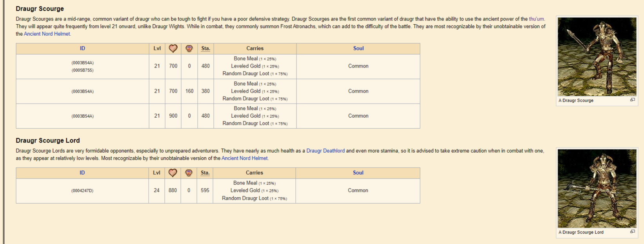The width and height of the screenshot is (644, 244).
Task: Enlarge the 'A Draugr Scourge' image via magnify icon
Action: coord(633,100)
